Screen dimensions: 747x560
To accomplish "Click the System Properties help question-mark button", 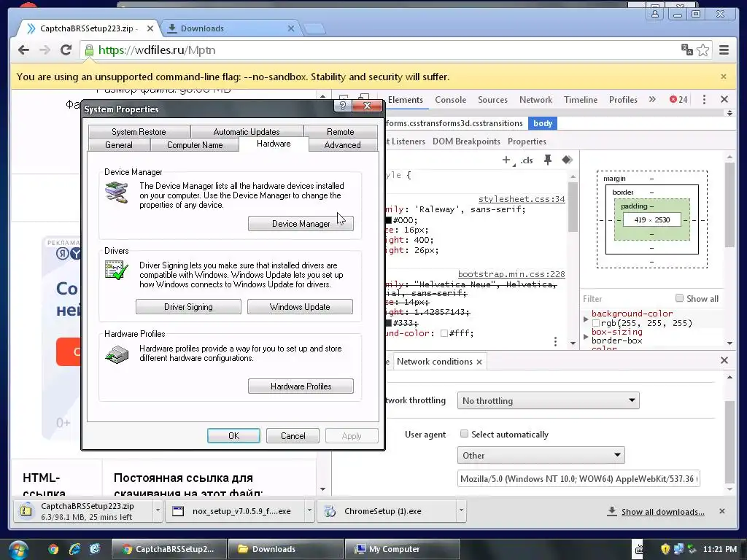I will pos(343,106).
